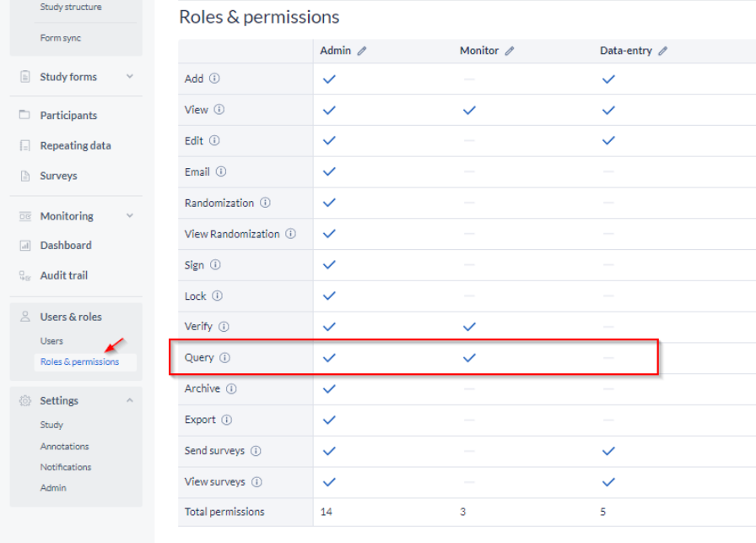The image size is (756, 543).
Task: Click pencil icon next to Data-entry
Action: [x=663, y=51]
